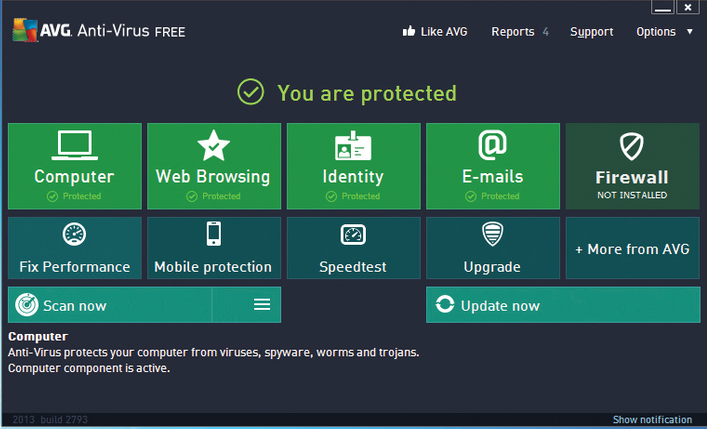This screenshot has width=707, height=429.
Task: Close the AVG window
Action: (688, 7)
